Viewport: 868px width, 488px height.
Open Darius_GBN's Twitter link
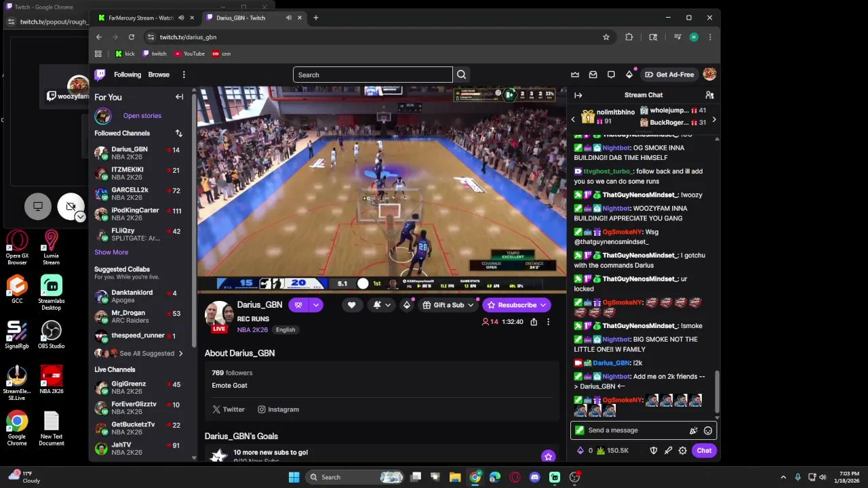pos(229,409)
